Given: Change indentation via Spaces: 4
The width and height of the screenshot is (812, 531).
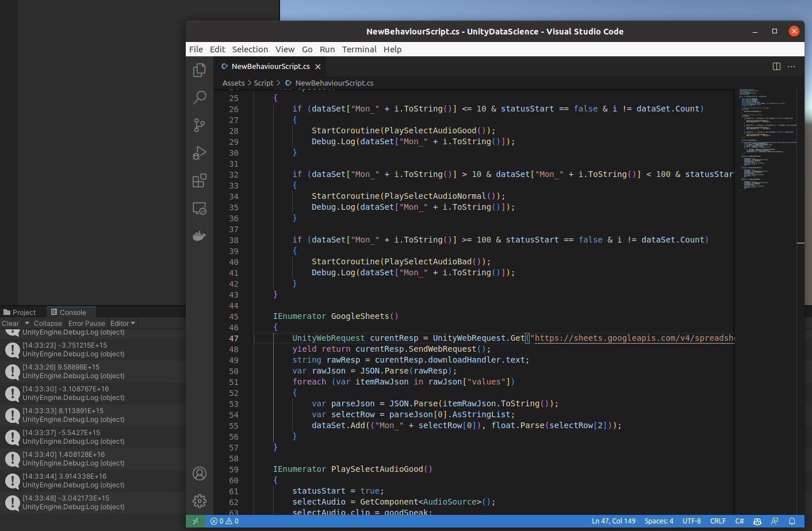Looking at the screenshot, I should pyautogui.click(x=659, y=521).
